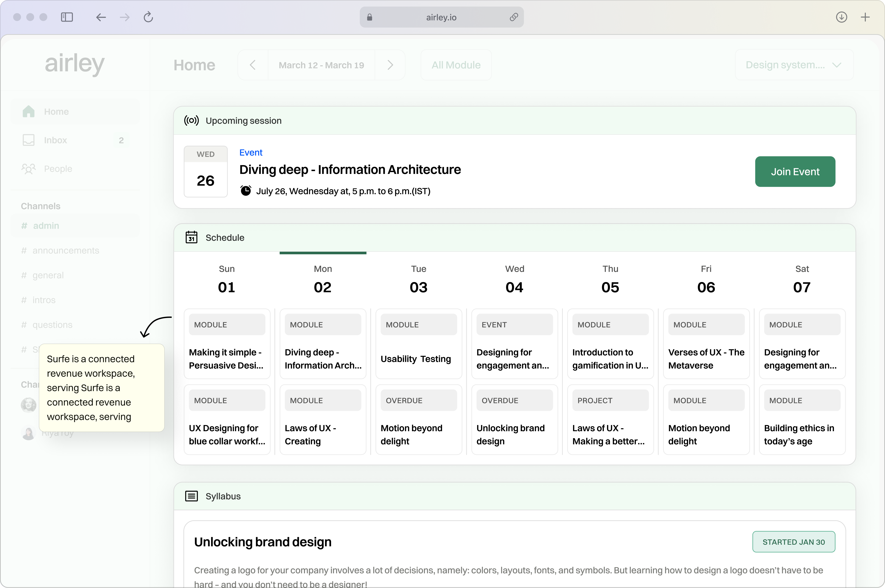Click the Event link label

click(x=251, y=152)
